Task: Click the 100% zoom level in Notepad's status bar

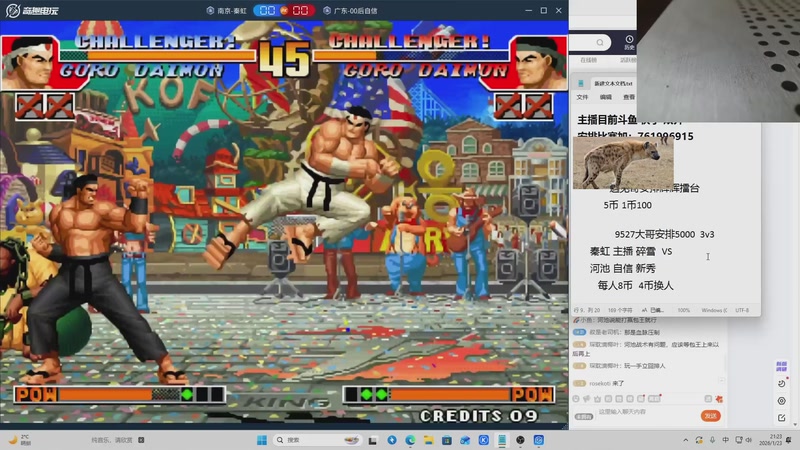Action: tap(684, 310)
